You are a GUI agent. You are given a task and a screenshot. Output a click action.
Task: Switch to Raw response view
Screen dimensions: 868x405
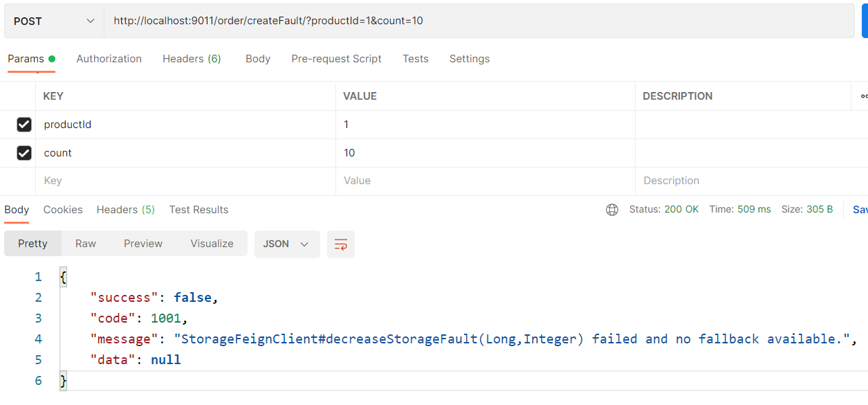point(86,244)
